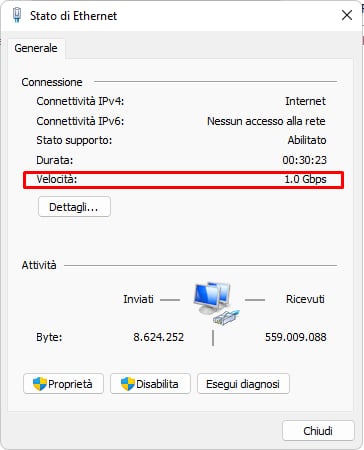364x450 pixels.
Task: Open the Dettagli... connection details
Action: [x=74, y=207]
